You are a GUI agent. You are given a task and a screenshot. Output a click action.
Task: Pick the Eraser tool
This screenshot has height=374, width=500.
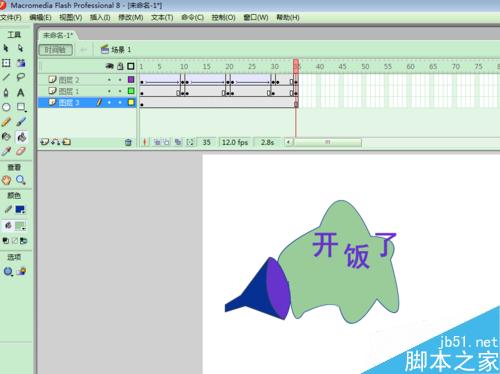pos(21,151)
